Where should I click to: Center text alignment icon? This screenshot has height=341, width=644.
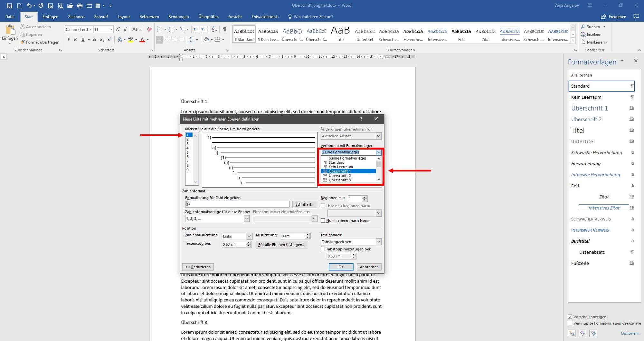tap(167, 40)
